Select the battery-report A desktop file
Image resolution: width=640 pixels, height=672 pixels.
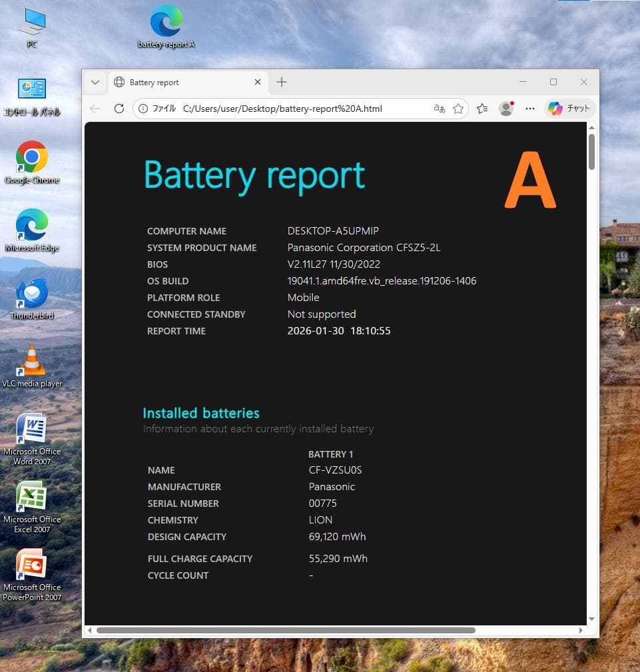point(166,27)
